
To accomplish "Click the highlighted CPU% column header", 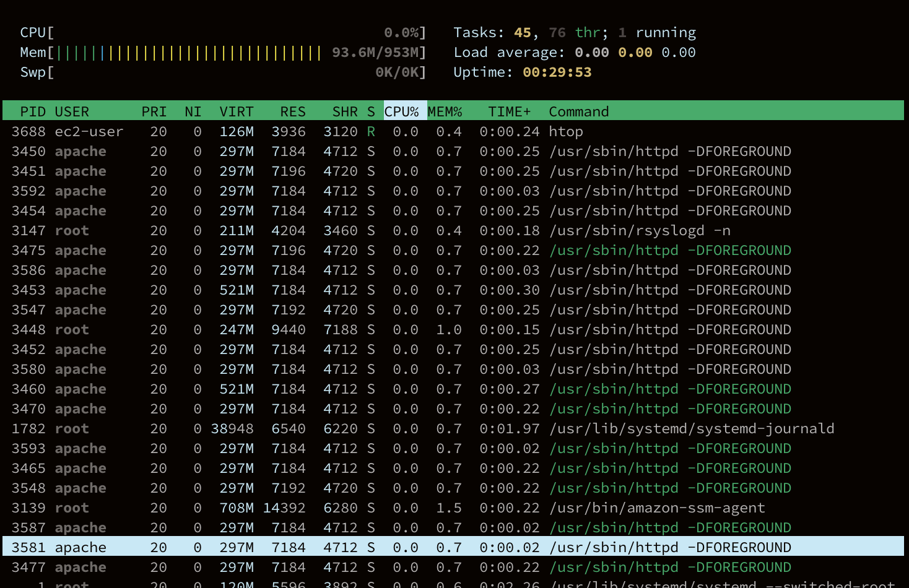I will pos(405,111).
